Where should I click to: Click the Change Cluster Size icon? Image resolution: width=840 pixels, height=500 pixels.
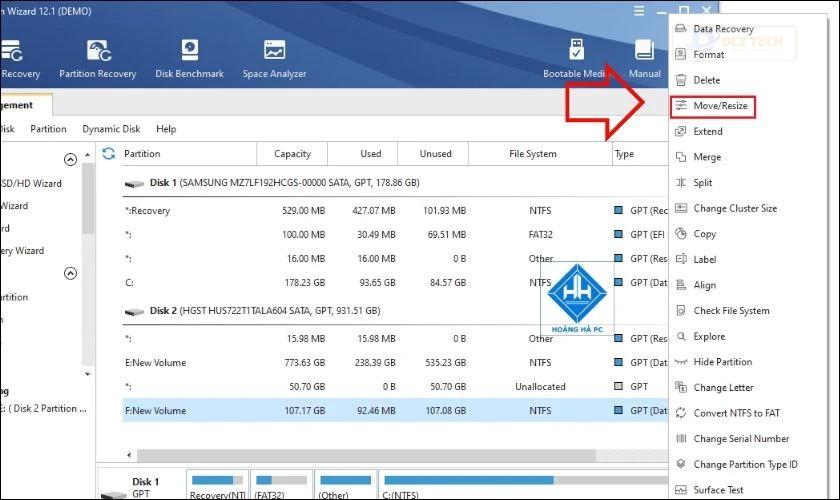click(x=681, y=208)
